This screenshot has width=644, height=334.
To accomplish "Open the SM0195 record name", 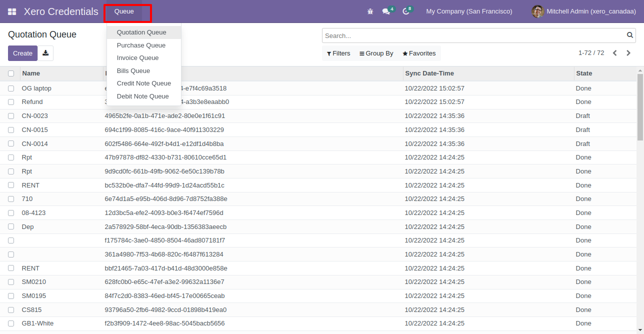I will pos(34,296).
